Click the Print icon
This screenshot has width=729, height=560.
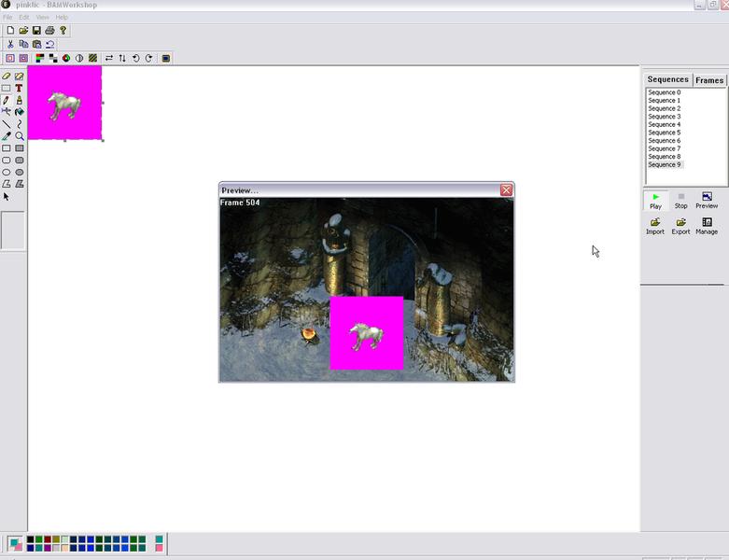click(49, 31)
